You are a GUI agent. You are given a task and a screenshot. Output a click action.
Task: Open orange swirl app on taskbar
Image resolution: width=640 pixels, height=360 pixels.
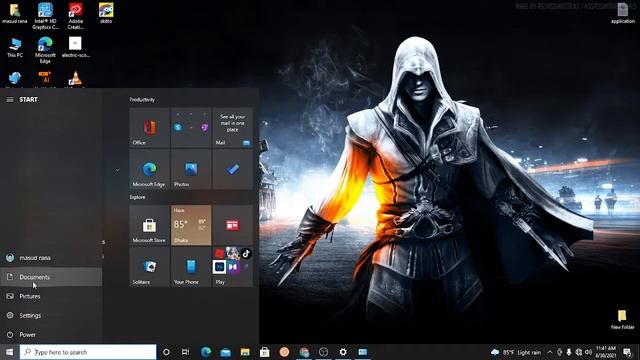[x=284, y=352]
